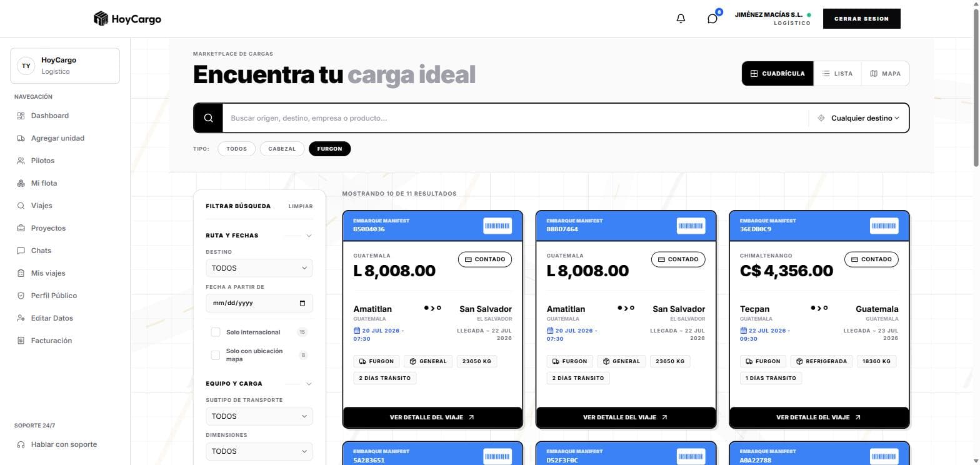The height and width of the screenshot is (465, 980).
Task: Open the DESTINO dropdown
Action: pos(259,268)
